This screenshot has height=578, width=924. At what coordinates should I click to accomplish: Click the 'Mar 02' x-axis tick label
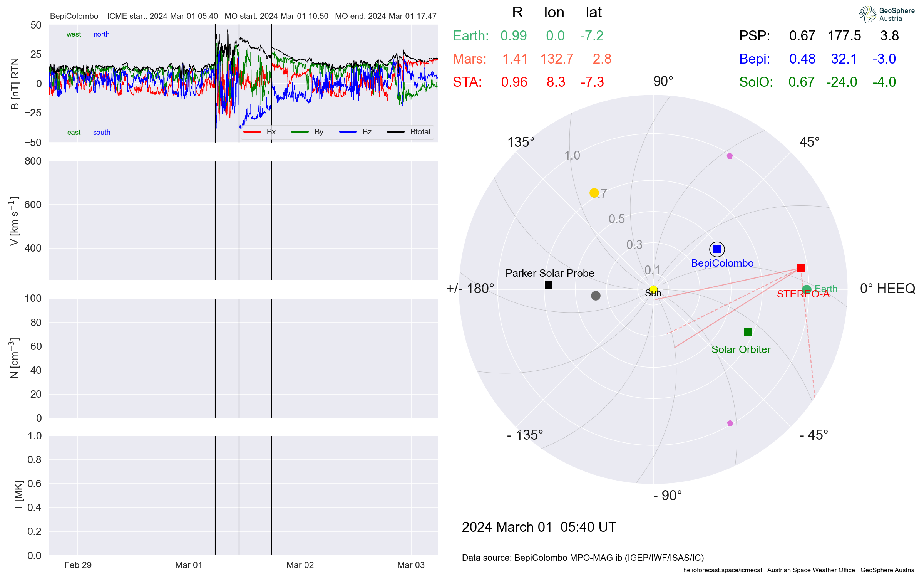300,565
